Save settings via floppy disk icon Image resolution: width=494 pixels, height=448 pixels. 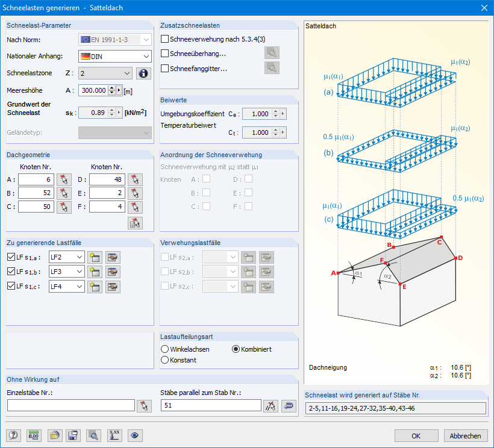click(x=73, y=436)
